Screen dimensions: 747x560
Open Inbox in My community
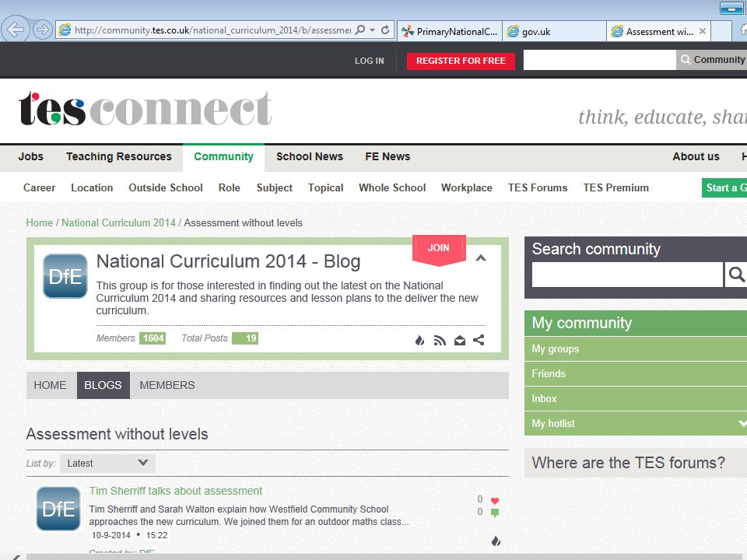click(636, 398)
